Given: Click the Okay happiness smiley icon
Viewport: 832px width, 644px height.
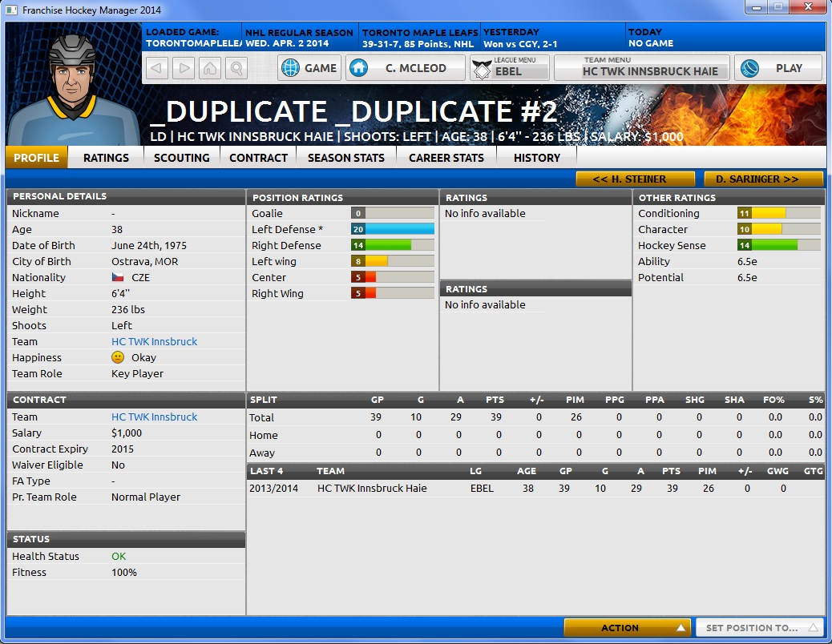Looking at the screenshot, I should click(x=118, y=357).
